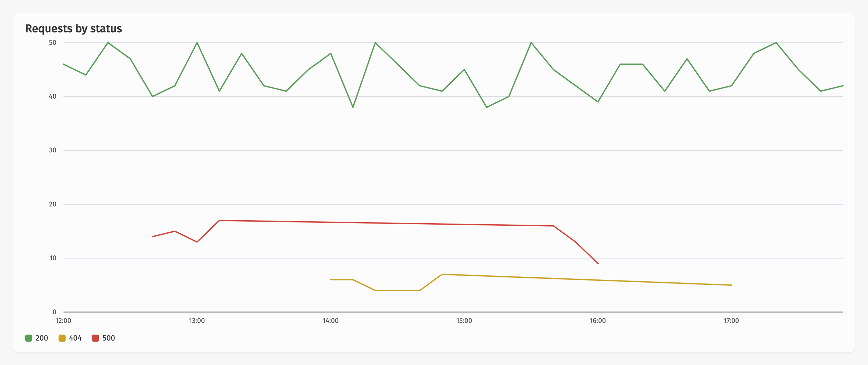The width and height of the screenshot is (868, 365).
Task: Click the "Requests by status" chart title
Action: (73, 29)
